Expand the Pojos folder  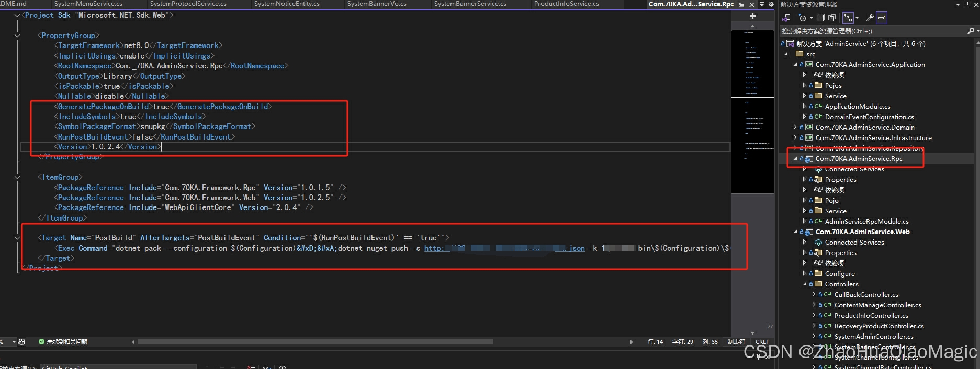click(804, 85)
